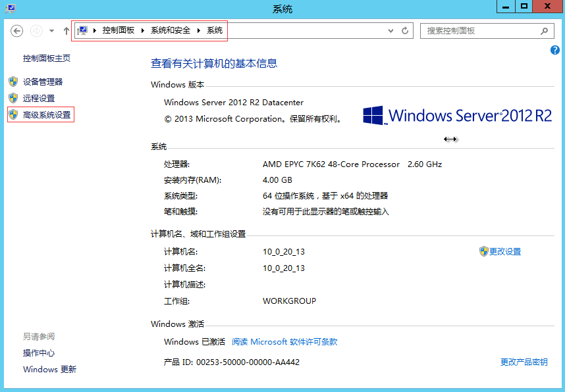Open help via blue question mark
This screenshot has width=565, height=392.
tap(554, 50)
